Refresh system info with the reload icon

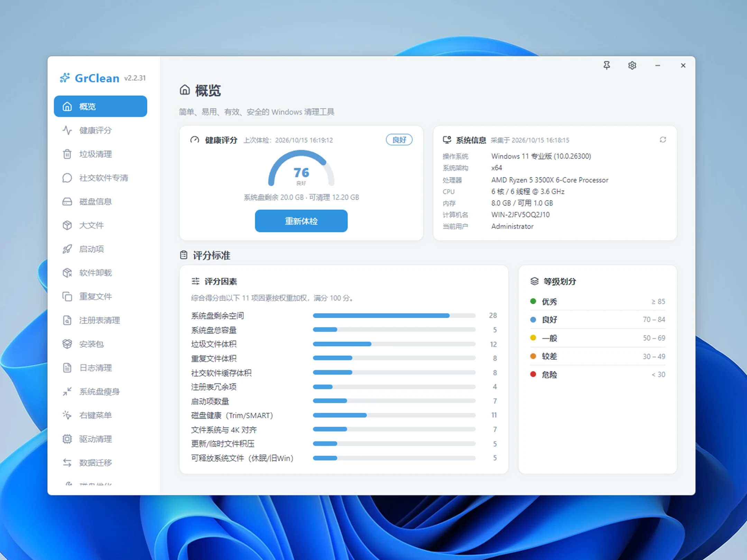663,140
